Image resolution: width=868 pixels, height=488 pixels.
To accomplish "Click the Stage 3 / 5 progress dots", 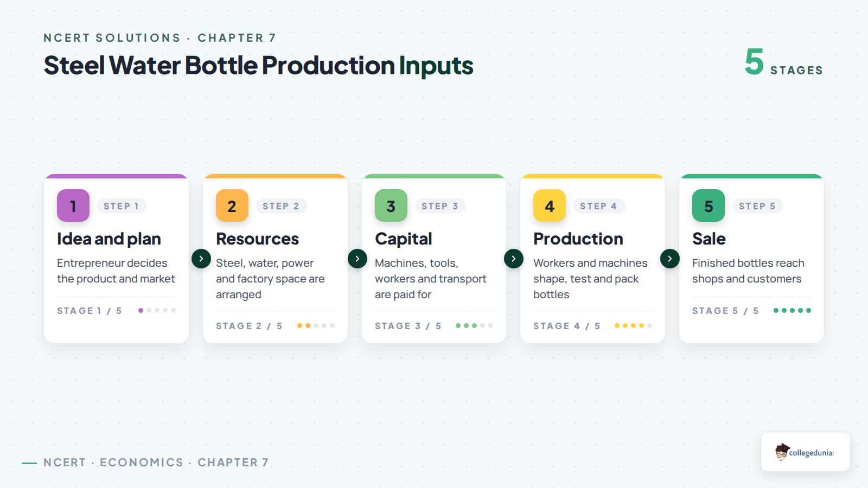I will (x=474, y=326).
